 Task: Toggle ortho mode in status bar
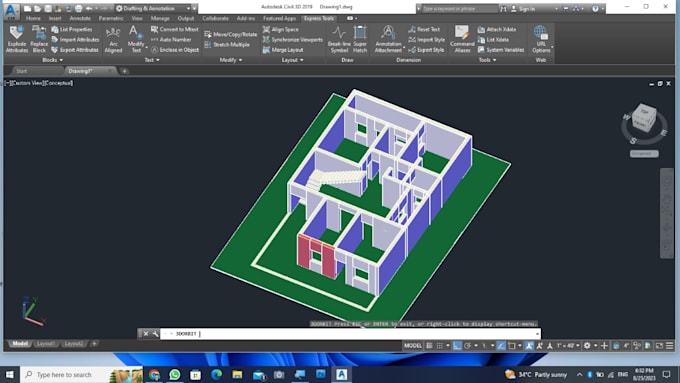[457, 345]
